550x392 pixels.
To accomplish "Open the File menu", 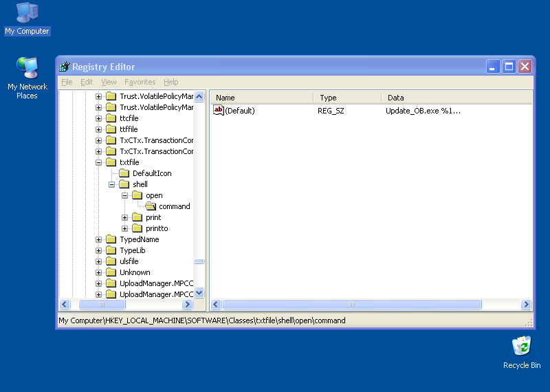I will click(67, 82).
